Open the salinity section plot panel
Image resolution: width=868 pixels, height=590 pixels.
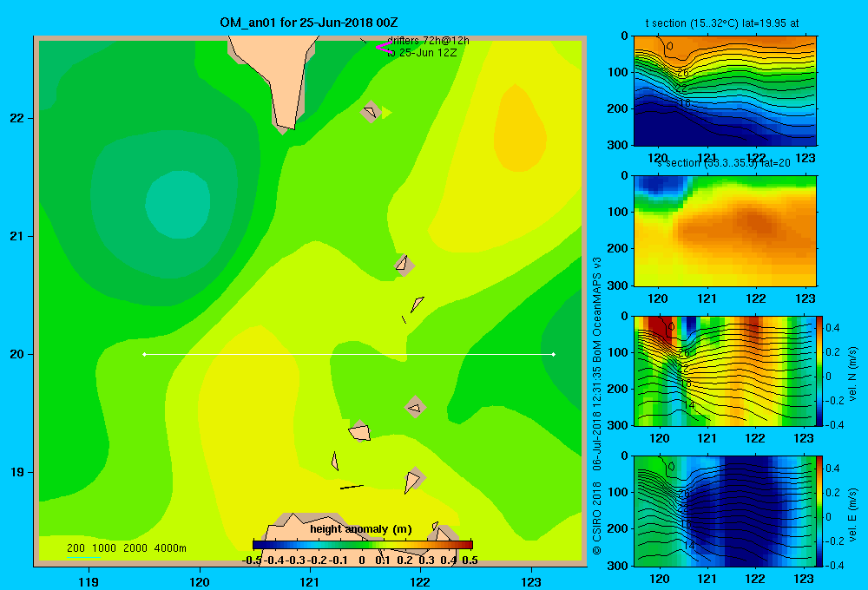tap(725, 230)
